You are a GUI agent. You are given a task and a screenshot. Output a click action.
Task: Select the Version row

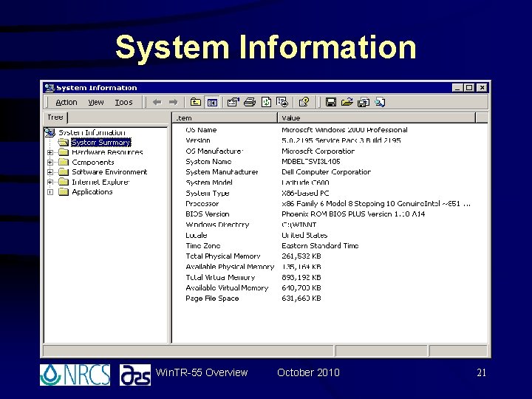(330, 140)
